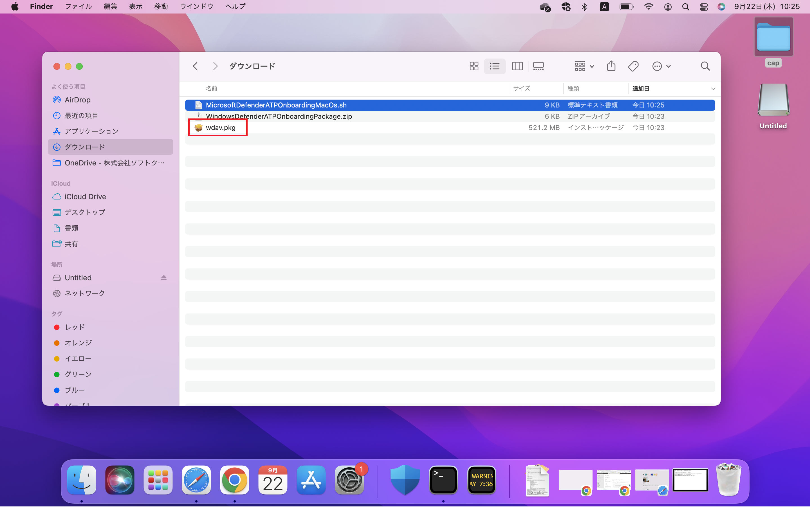
Task: Switch Finder to column view
Action: coord(518,66)
